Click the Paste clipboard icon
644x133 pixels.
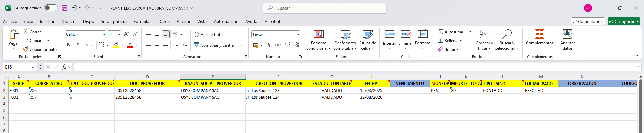pyautogui.click(x=14, y=35)
